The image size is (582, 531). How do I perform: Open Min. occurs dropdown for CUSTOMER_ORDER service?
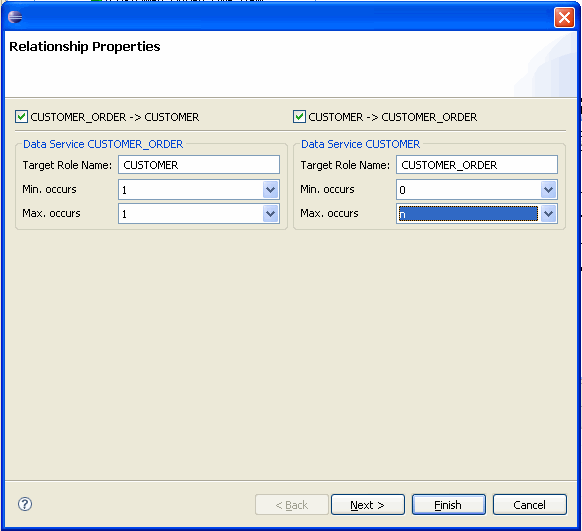click(x=271, y=190)
